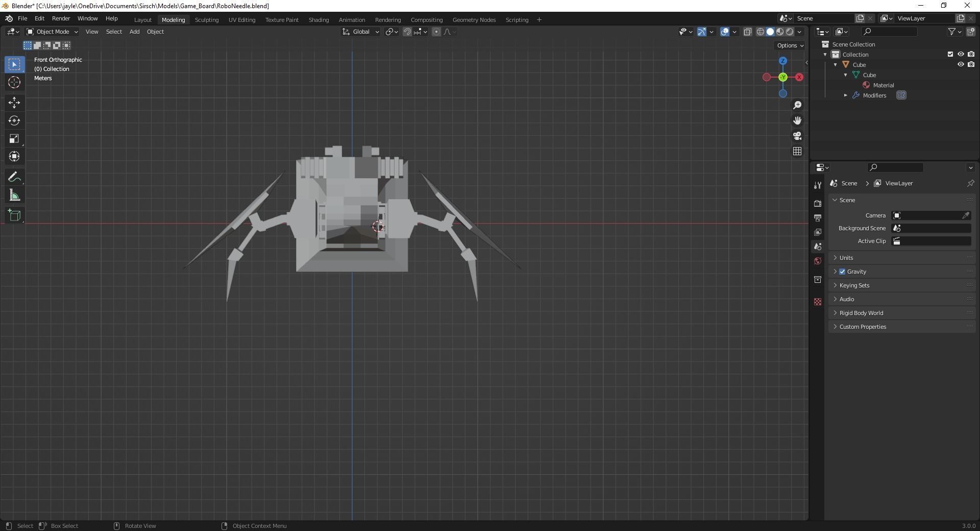Click the outliner search field
The height and width of the screenshot is (531, 980).
click(x=889, y=32)
